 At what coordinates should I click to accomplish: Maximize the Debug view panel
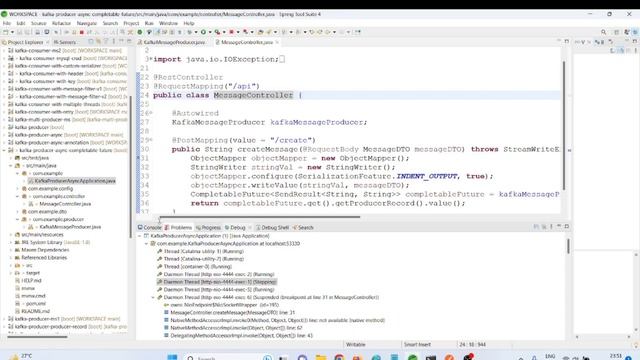coord(567,226)
